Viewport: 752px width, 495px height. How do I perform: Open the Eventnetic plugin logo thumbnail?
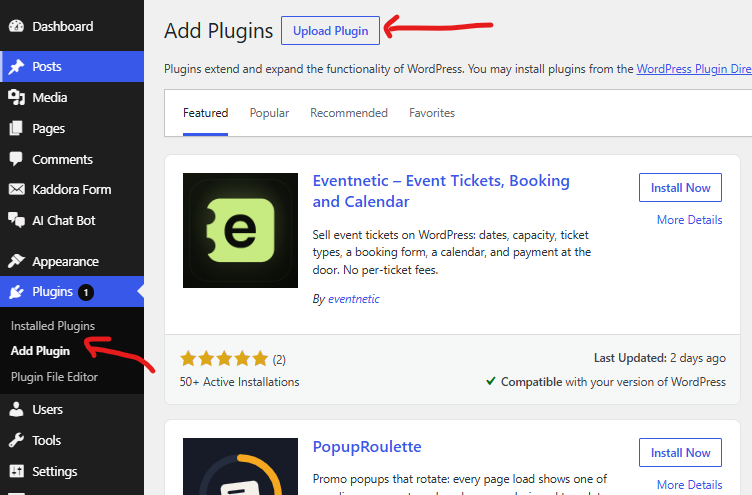coord(240,230)
